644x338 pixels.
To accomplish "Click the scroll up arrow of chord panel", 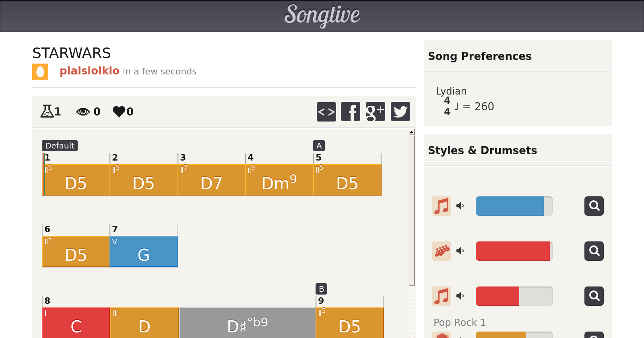I will click(411, 132).
